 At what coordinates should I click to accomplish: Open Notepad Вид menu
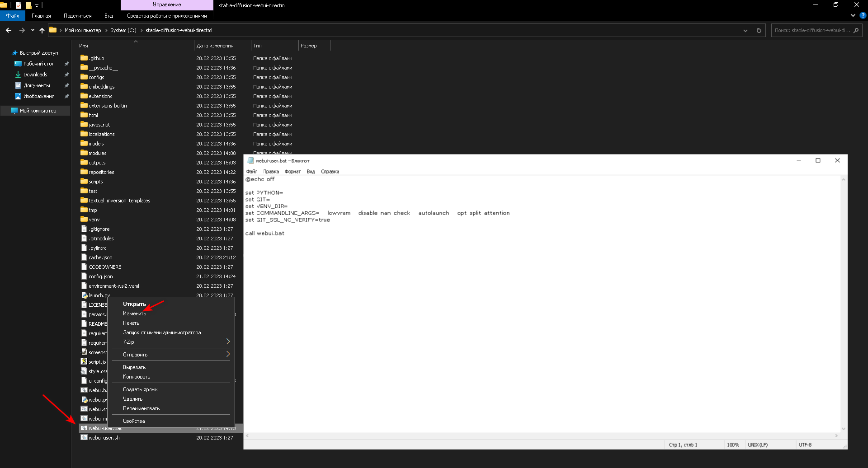311,172
